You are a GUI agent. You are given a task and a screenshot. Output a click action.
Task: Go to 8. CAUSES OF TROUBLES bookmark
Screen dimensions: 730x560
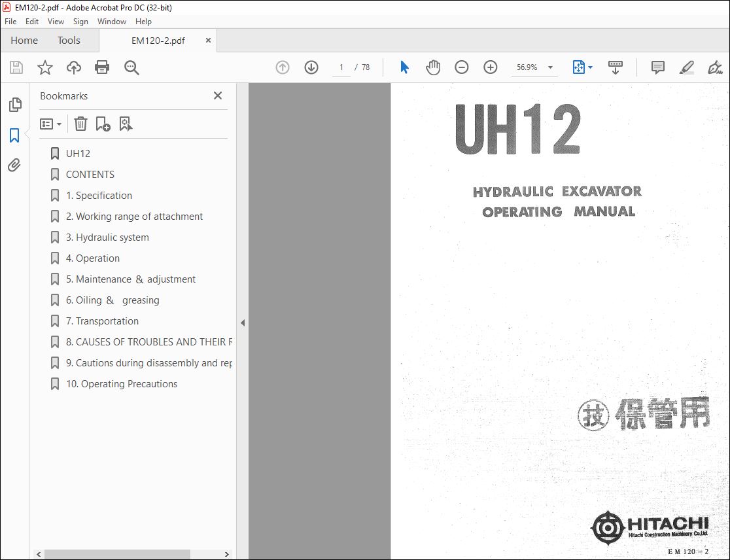pyautogui.click(x=149, y=342)
